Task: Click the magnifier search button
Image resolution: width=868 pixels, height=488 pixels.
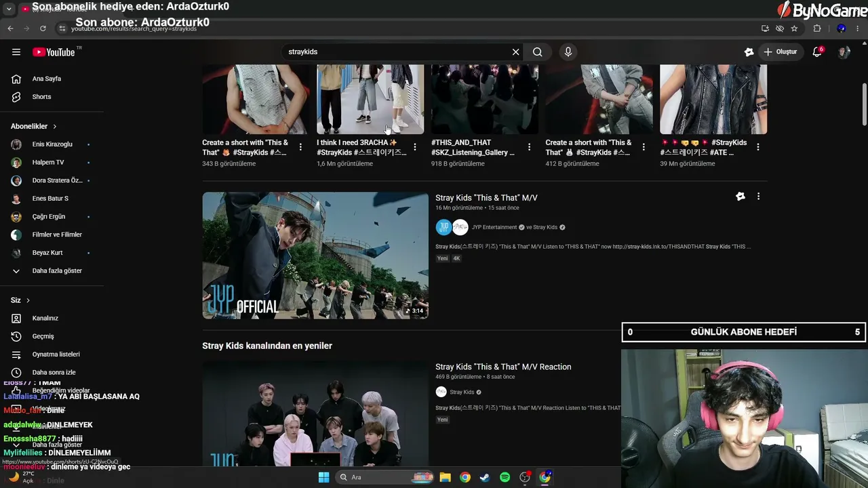Action: [538, 52]
